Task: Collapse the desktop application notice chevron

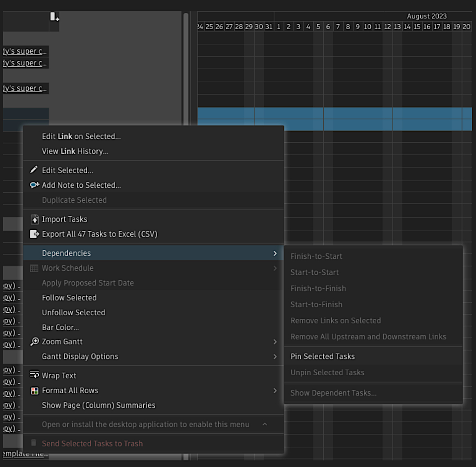Action: 265,424
